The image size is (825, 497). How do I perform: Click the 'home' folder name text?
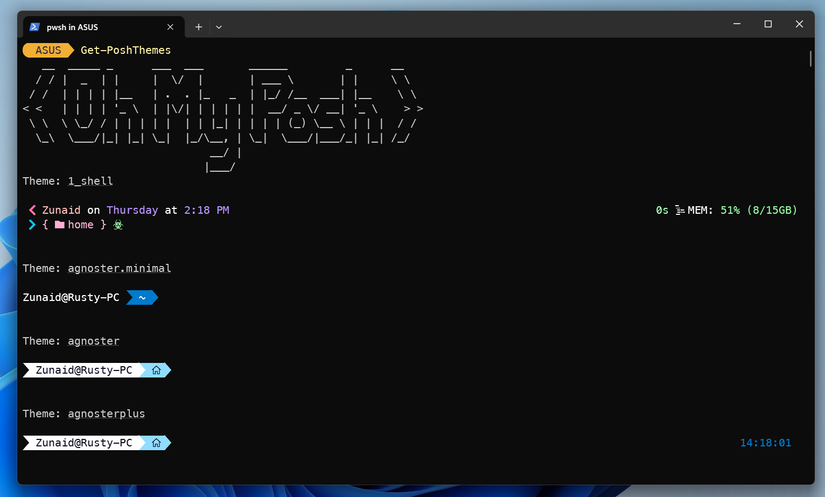(x=81, y=225)
